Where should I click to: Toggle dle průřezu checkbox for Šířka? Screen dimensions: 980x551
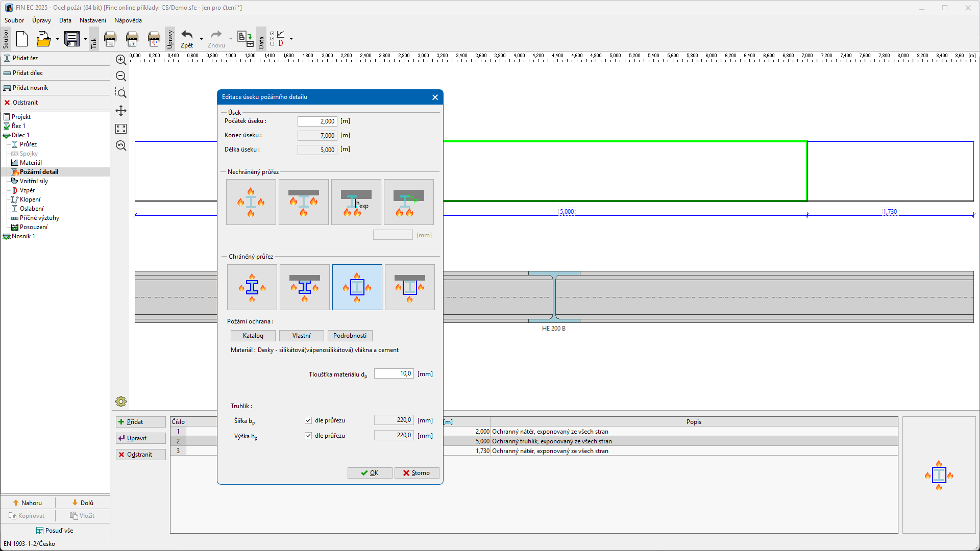point(308,420)
